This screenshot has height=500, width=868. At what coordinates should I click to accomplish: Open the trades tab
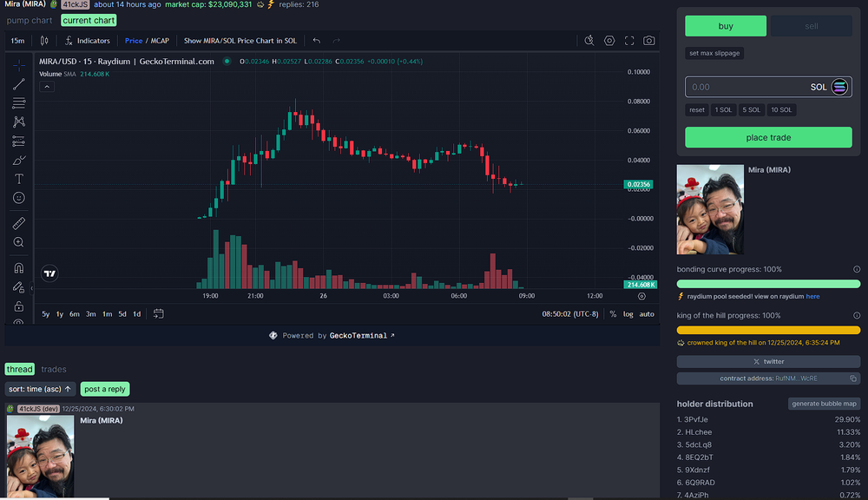(x=54, y=369)
